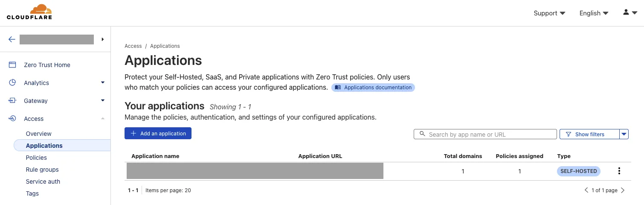Click the Gateway icon in sidebar
The height and width of the screenshot is (205, 644).
click(12, 101)
